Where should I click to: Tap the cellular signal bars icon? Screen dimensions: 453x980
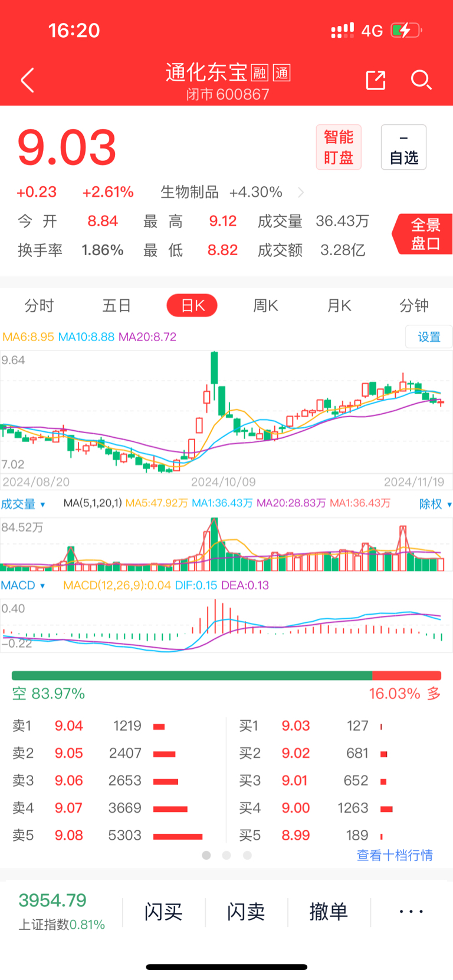tap(343, 30)
